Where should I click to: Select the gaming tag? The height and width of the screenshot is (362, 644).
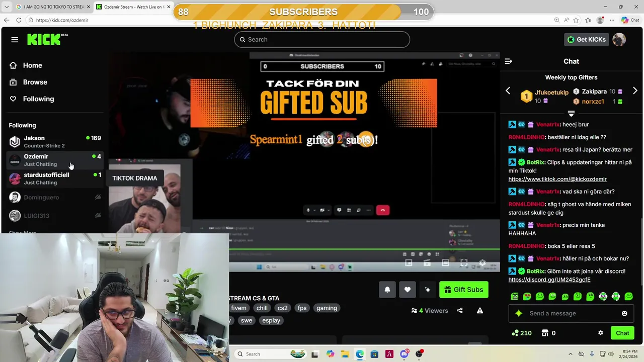[327, 308]
